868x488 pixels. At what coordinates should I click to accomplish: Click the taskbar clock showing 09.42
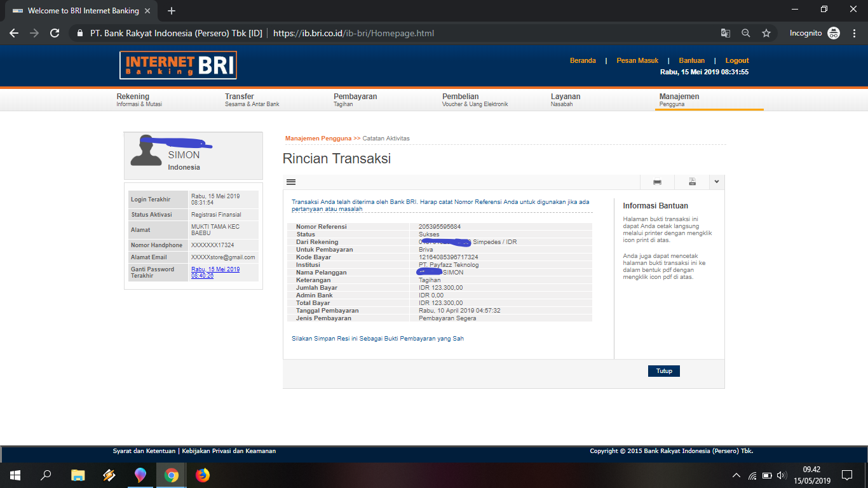(x=811, y=470)
